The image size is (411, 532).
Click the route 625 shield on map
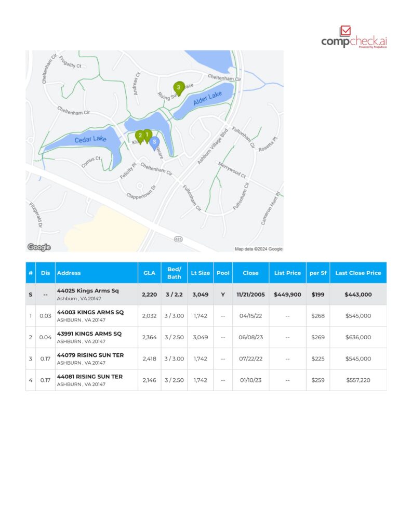[x=178, y=238]
